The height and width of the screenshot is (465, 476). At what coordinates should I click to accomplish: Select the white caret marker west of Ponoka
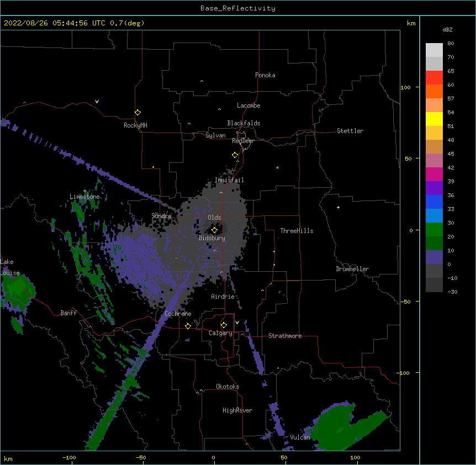click(x=202, y=81)
